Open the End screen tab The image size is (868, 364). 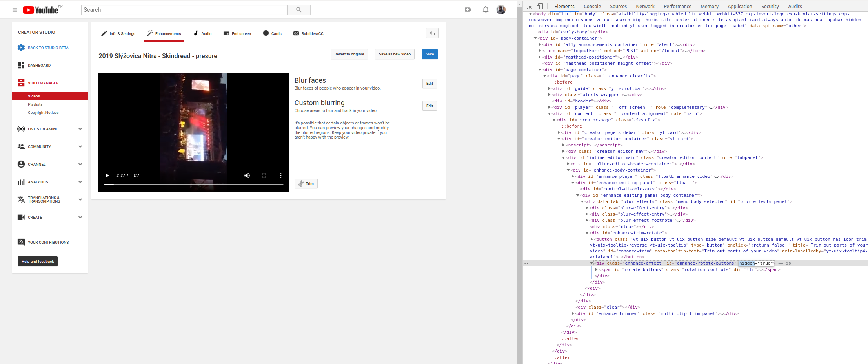pyautogui.click(x=237, y=33)
